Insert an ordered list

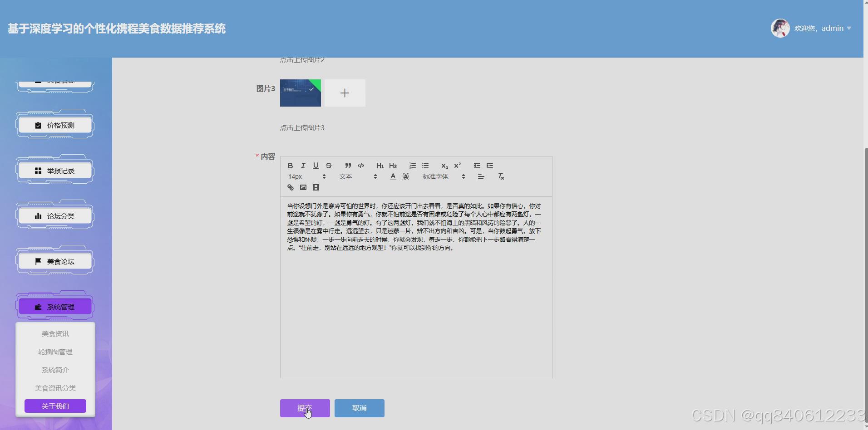pos(413,166)
